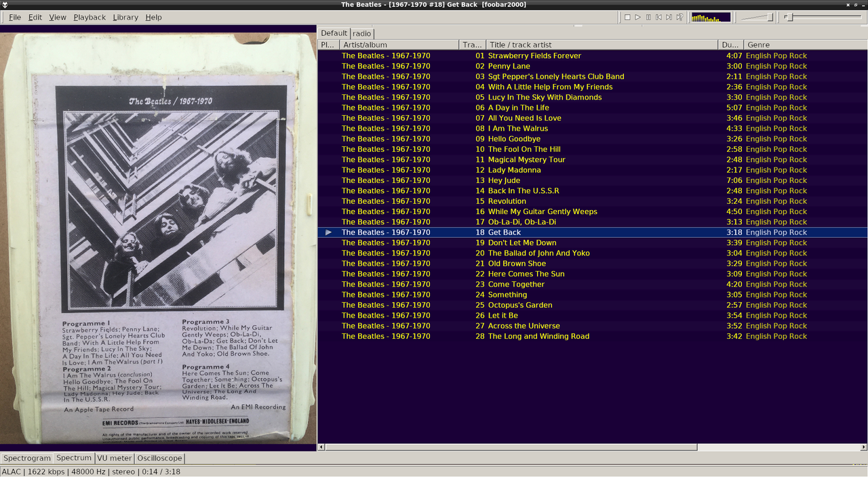Select The Long and Winding Road
This screenshot has height=477, width=868.
pyautogui.click(x=593, y=336)
